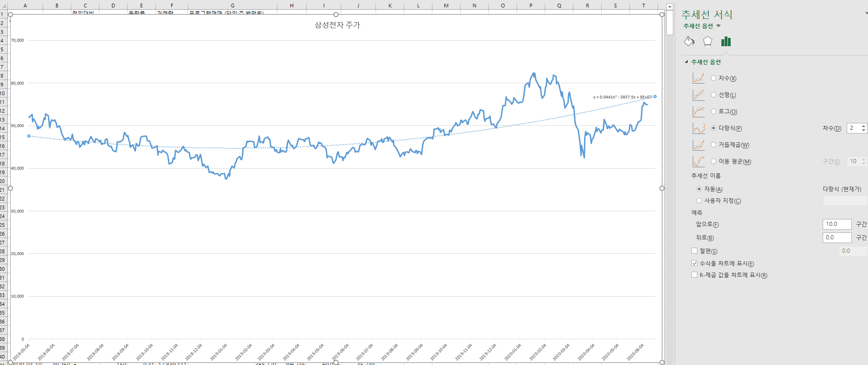This screenshot has width=868, height=365.
Task: Click the 10,000 vertical axis label
Action: coord(17,296)
